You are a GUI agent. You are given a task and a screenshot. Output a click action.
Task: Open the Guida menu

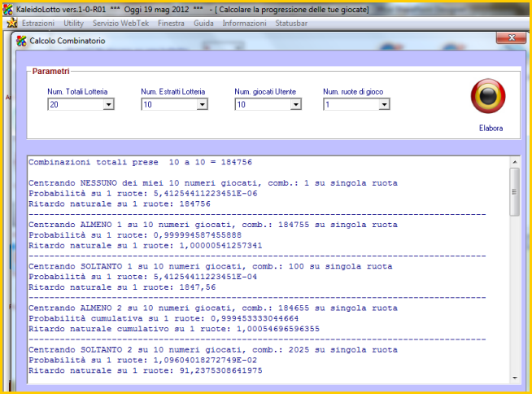point(203,23)
